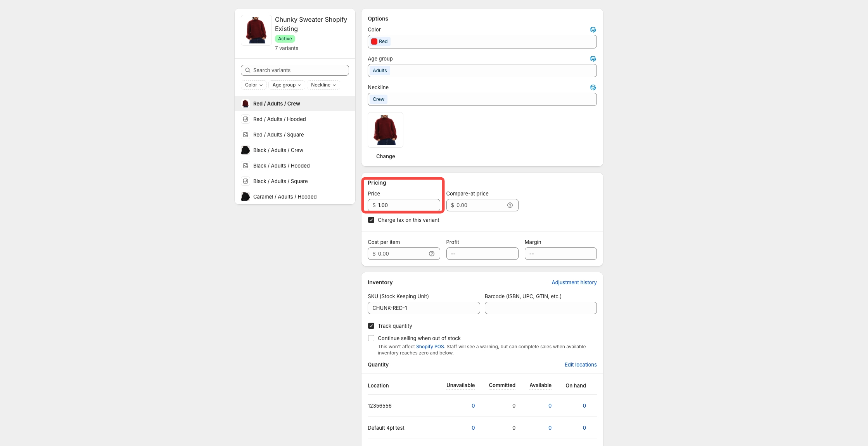Click the Color option metafield database icon
The height and width of the screenshot is (446, 868).
click(593, 30)
